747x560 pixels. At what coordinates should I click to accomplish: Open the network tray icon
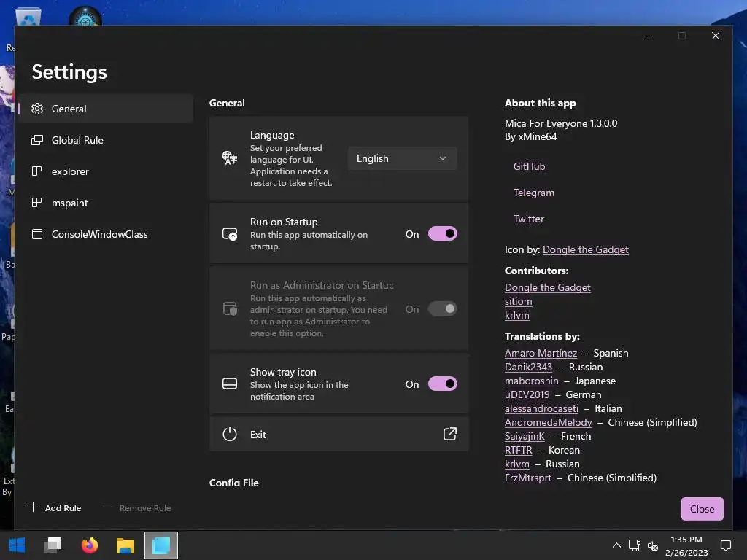click(634, 545)
